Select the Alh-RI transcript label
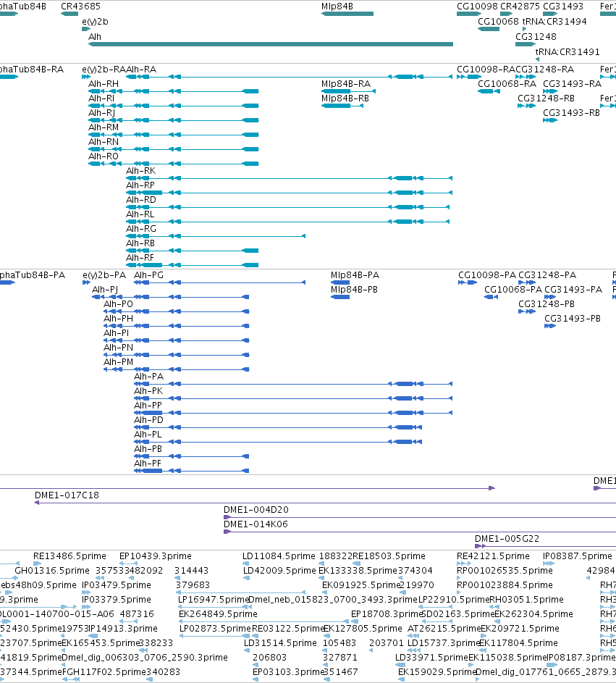Viewport: 616px width, 683px height. click(101, 99)
